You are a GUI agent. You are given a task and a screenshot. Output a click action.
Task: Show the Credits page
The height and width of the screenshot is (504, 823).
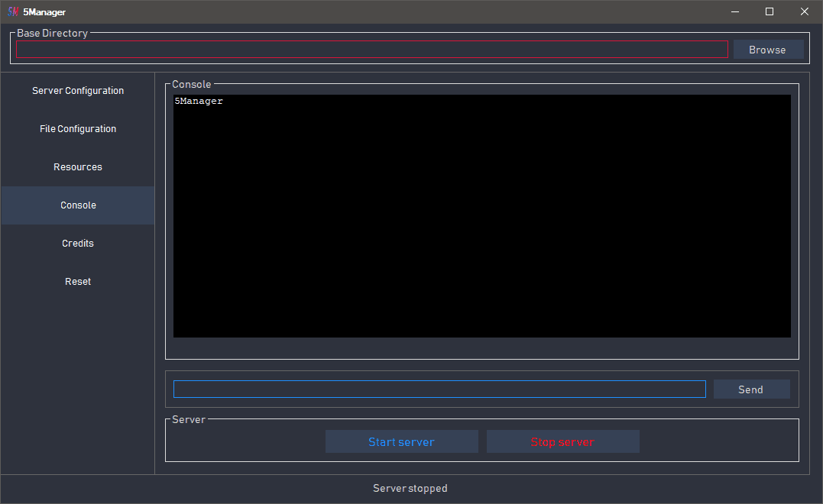click(78, 244)
